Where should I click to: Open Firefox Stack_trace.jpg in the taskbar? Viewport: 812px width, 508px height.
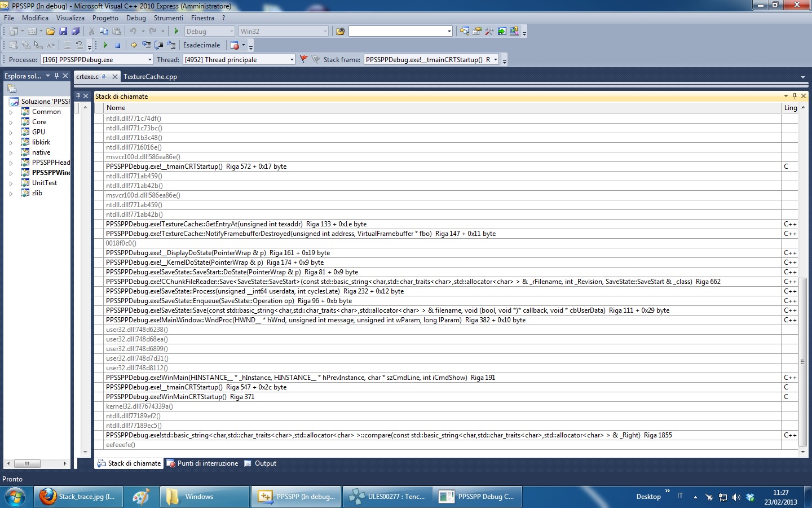coord(77,497)
